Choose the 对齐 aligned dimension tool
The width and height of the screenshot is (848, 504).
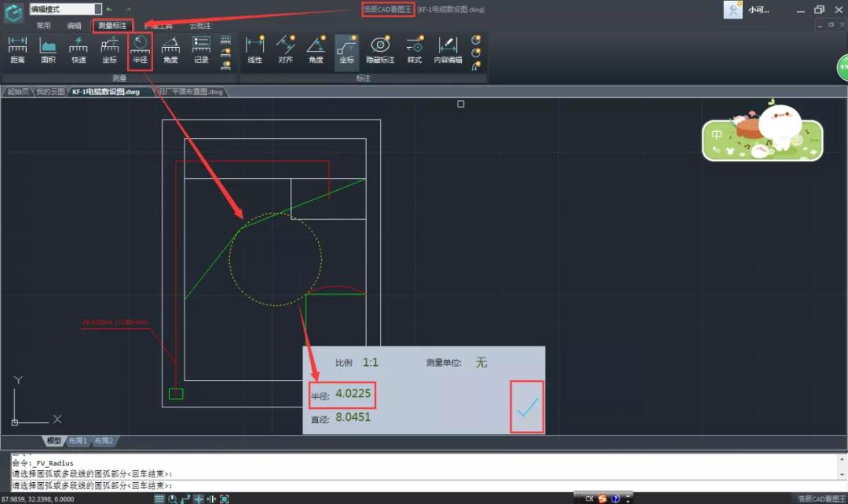point(285,49)
